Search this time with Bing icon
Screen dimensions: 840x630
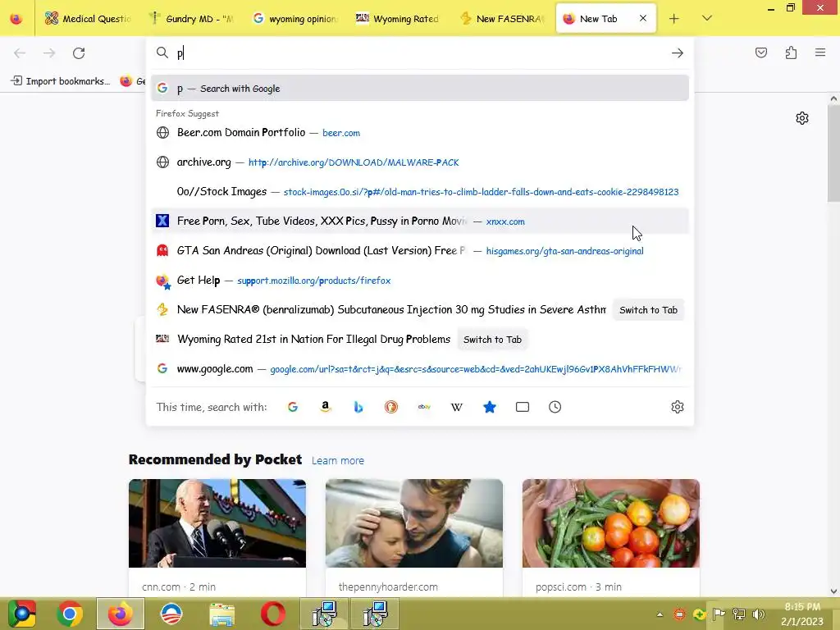358,407
